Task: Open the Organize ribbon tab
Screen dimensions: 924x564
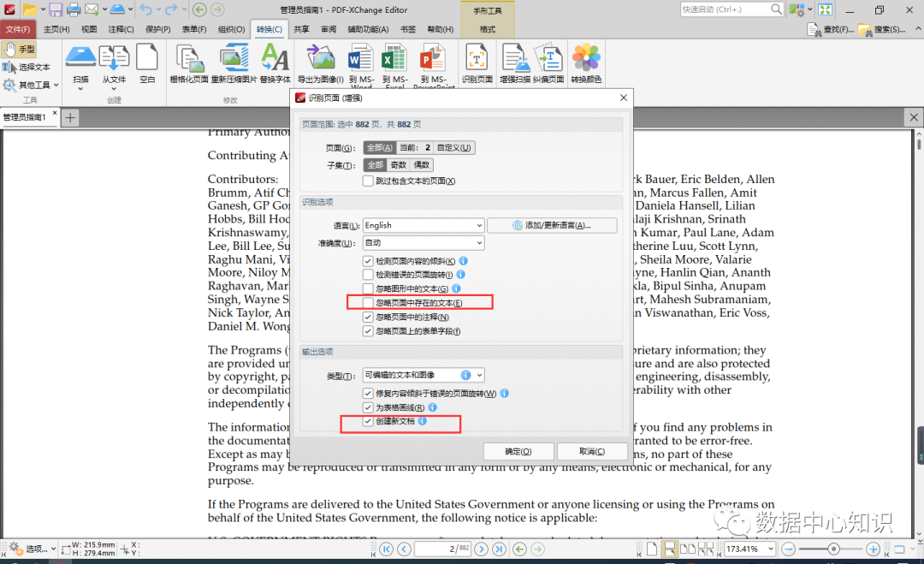Action: click(x=232, y=29)
